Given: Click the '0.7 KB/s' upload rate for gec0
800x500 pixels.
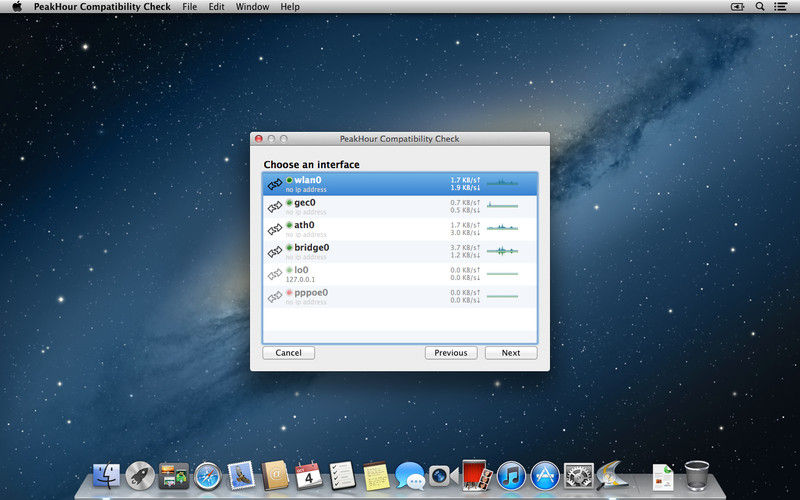Looking at the screenshot, I should click(x=465, y=203).
